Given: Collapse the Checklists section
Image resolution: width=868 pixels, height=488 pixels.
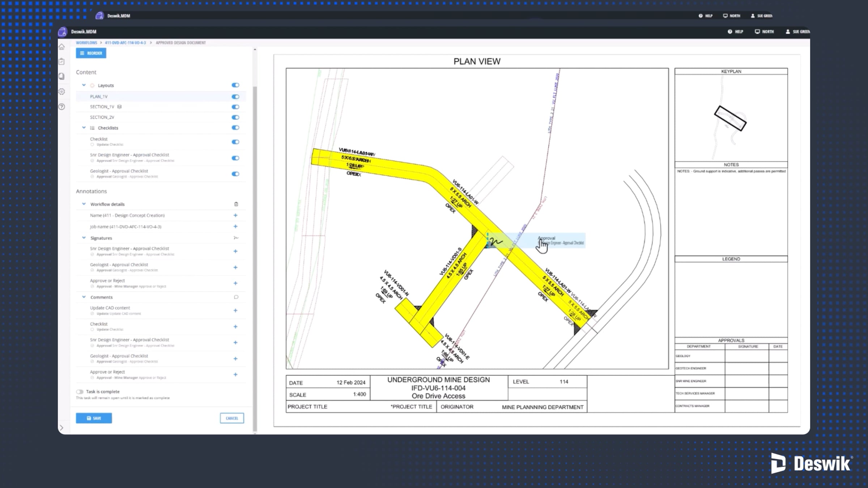Looking at the screenshot, I should [84, 128].
